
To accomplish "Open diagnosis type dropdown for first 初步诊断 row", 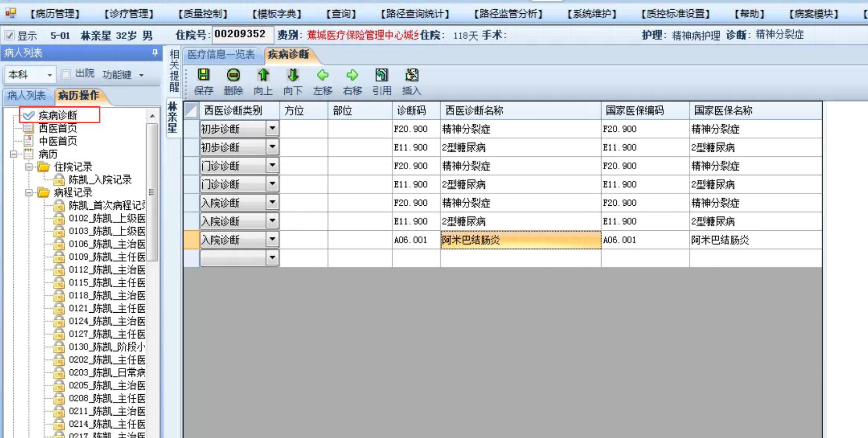I will [x=273, y=129].
